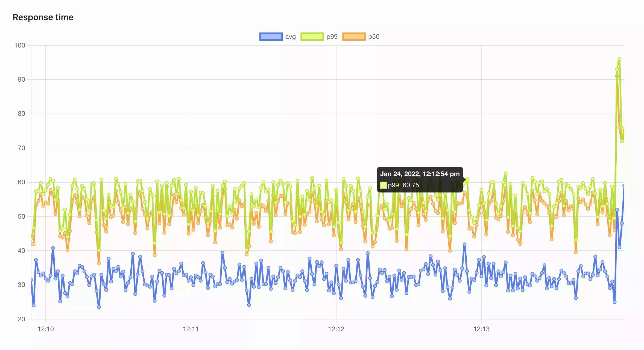Viewport: 644px width, 350px height.
Task: Click the 50 y-axis label
Action: pos(21,216)
